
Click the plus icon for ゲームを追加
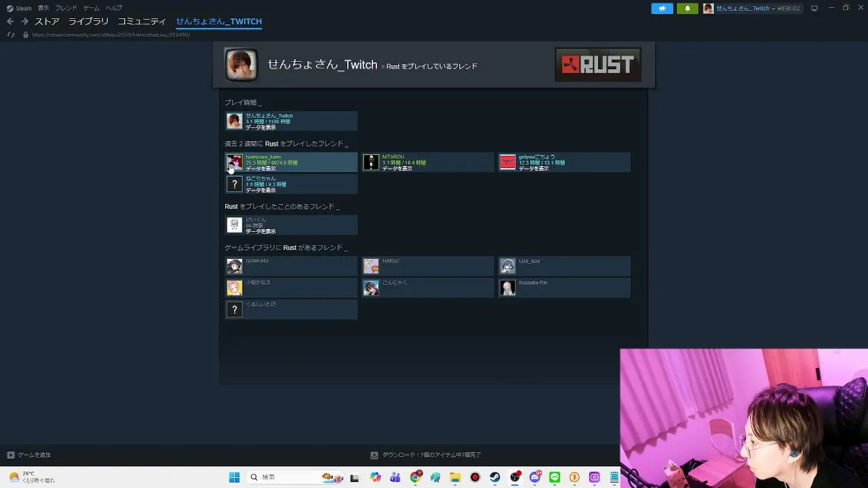[x=10, y=455]
